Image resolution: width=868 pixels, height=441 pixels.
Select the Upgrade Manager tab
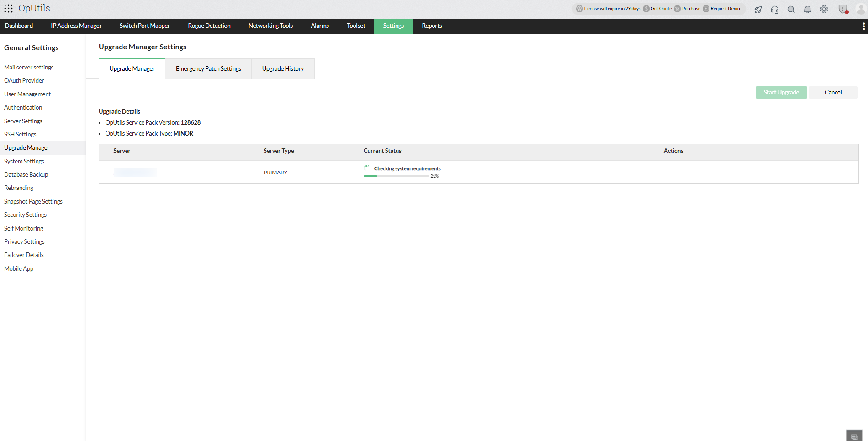[132, 69]
